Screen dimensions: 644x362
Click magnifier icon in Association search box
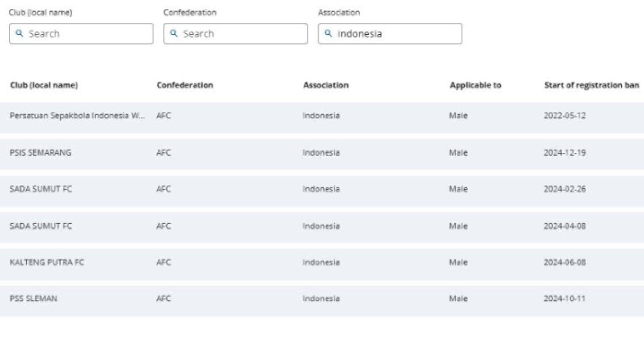(x=328, y=33)
